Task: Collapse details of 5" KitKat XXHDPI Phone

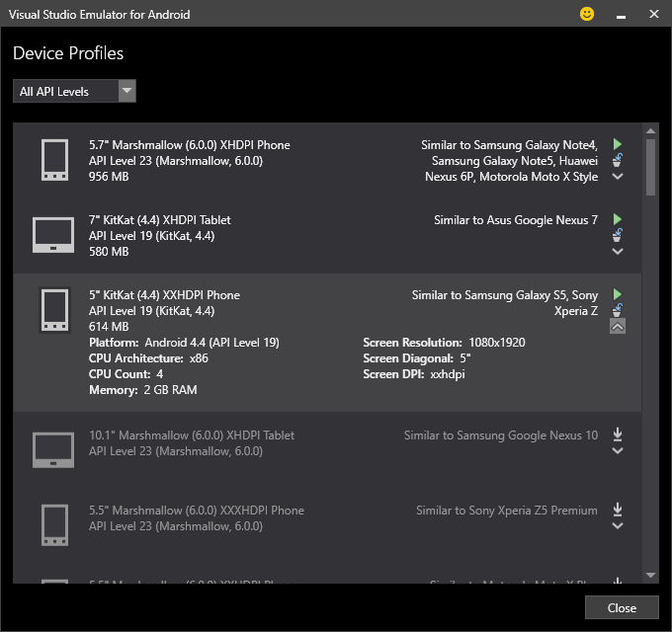Action: (617, 327)
